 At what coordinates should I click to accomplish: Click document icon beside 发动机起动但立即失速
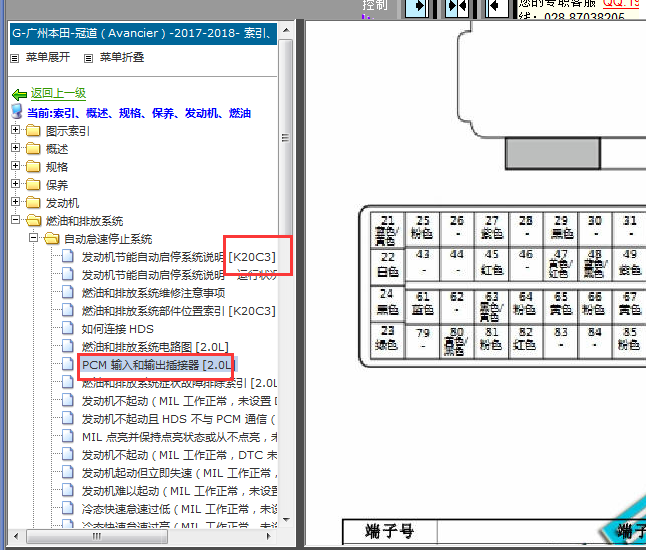click(x=68, y=472)
